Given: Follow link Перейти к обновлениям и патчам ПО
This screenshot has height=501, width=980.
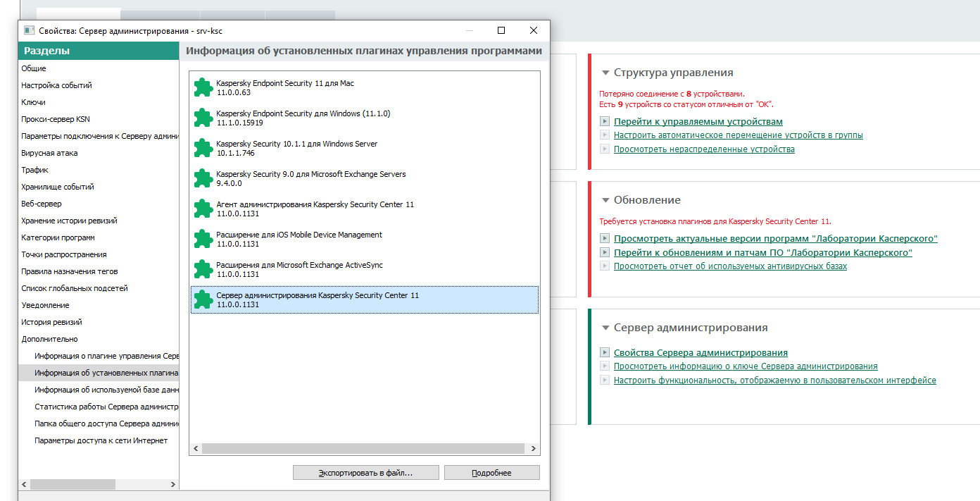Looking at the screenshot, I should pyautogui.click(x=763, y=252).
